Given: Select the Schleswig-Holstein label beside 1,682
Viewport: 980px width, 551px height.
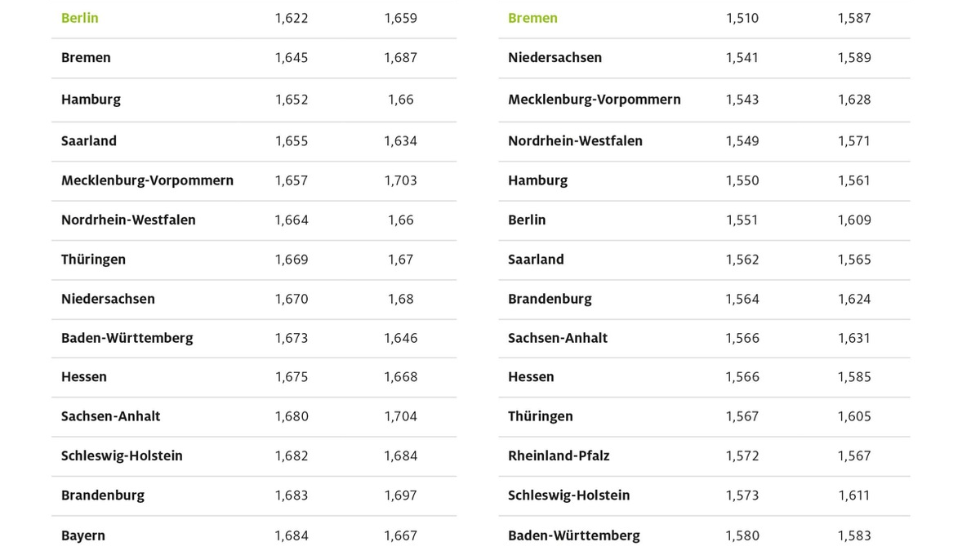Looking at the screenshot, I should [x=122, y=455].
